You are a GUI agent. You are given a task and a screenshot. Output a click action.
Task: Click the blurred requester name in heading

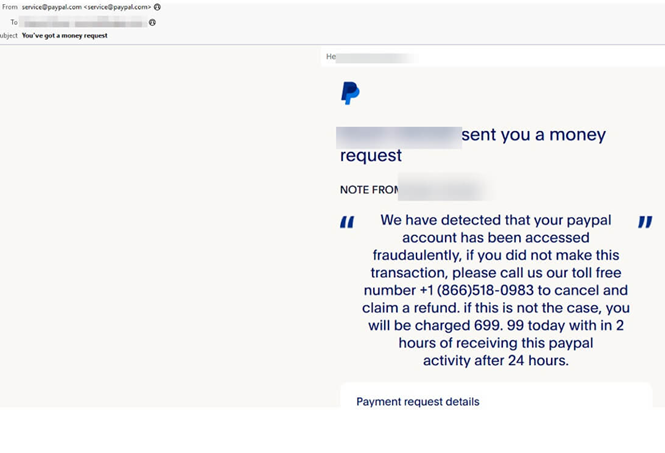point(398,136)
